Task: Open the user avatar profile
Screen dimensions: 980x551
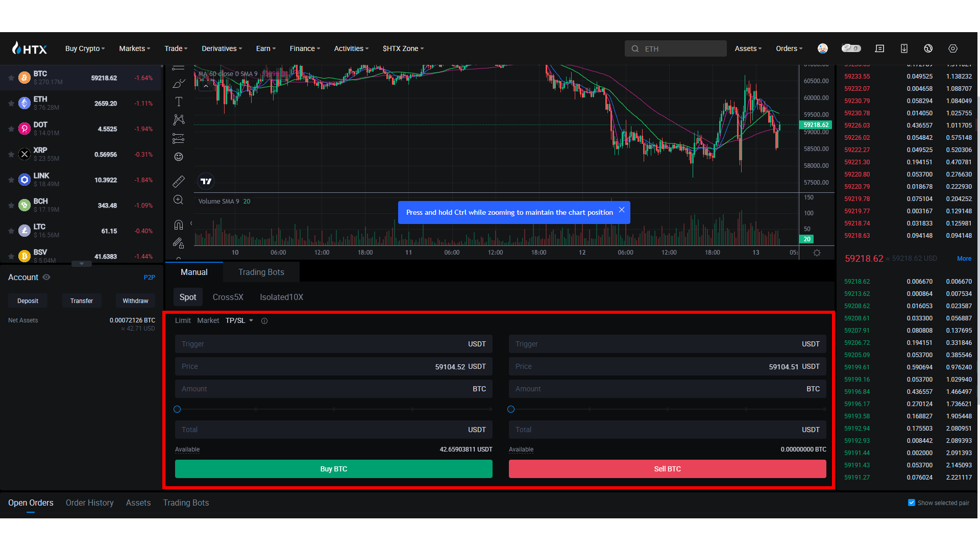Action: (x=823, y=48)
